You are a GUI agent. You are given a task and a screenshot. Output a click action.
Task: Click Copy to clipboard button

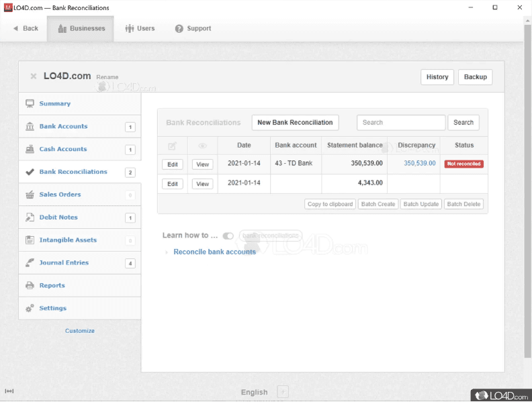[330, 204]
